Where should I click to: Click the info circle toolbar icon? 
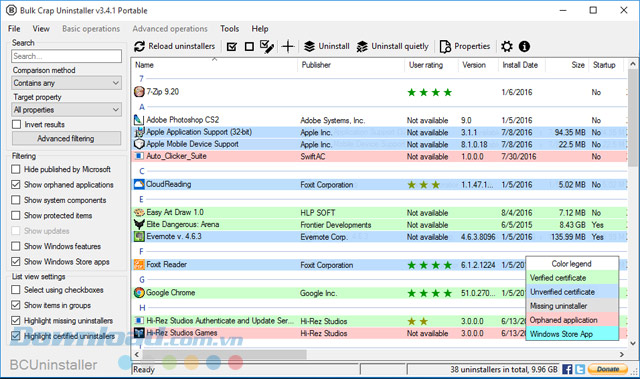[x=524, y=47]
